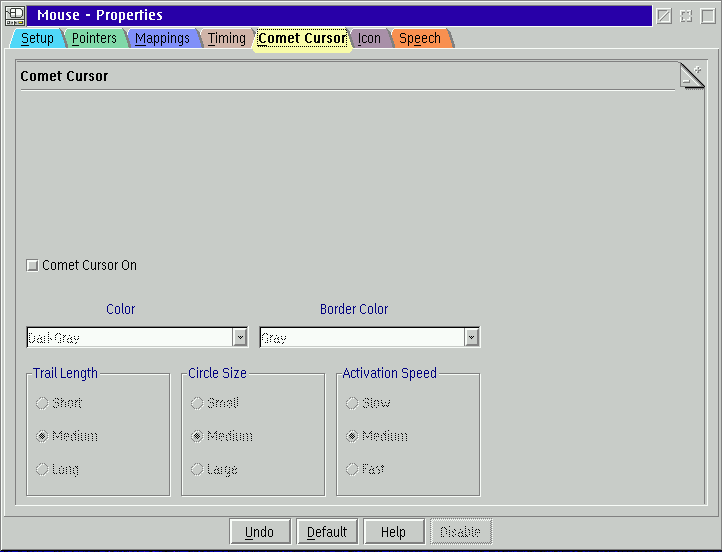Open Help for this page
Screen dimensions: 722x552
point(394,532)
